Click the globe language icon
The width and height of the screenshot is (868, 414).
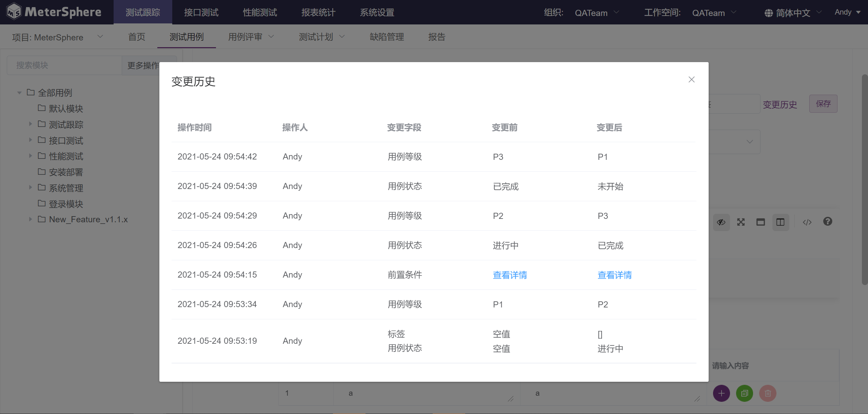(x=769, y=13)
